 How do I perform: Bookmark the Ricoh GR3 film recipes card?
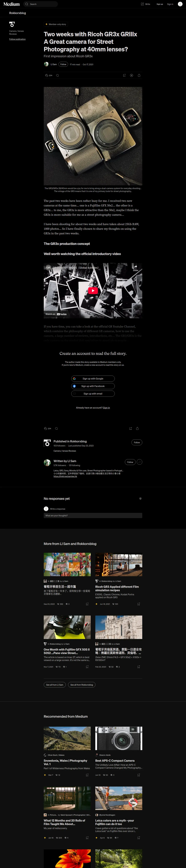[x=139, y=604]
